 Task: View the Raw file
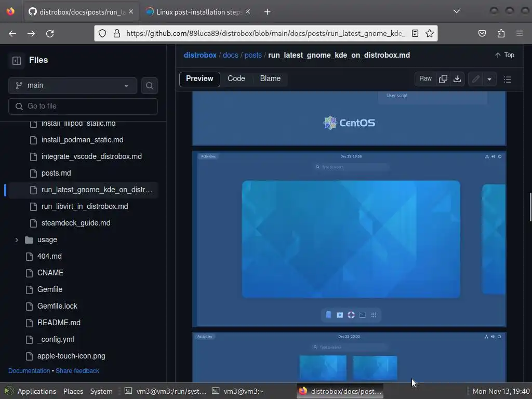pyautogui.click(x=425, y=79)
